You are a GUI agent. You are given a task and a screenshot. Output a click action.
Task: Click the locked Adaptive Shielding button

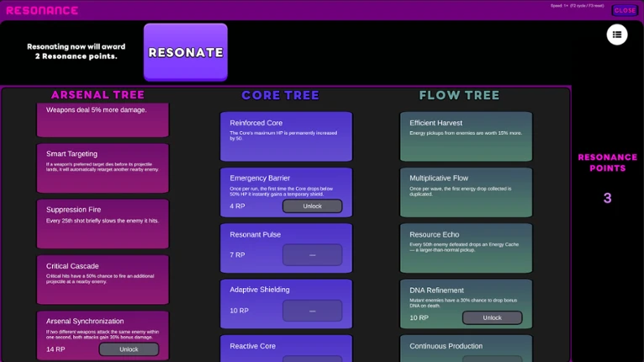click(312, 311)
